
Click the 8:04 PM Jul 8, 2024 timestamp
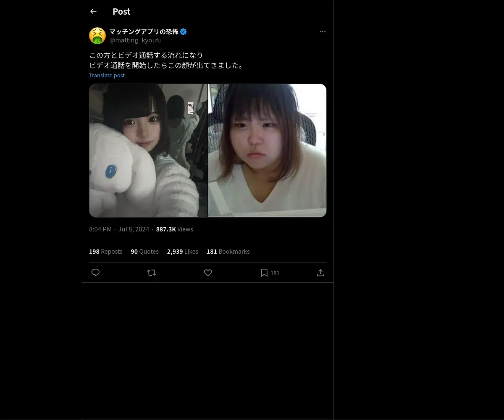tap(119, 229)
